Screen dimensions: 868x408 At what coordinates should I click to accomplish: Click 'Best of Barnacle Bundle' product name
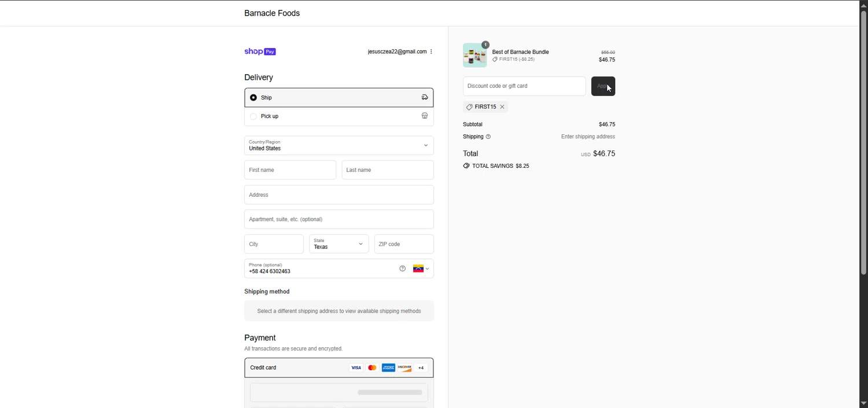coord(520,52)
